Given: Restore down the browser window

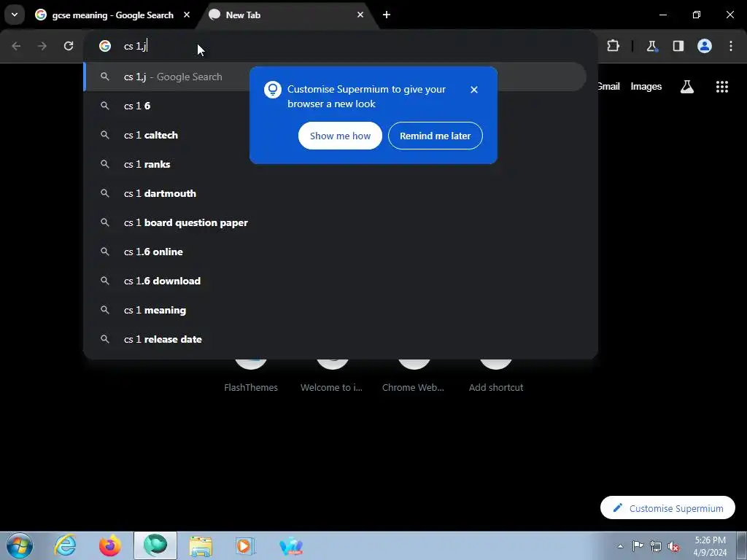Looking at the screenshot, I should click(x=697, y=15).
